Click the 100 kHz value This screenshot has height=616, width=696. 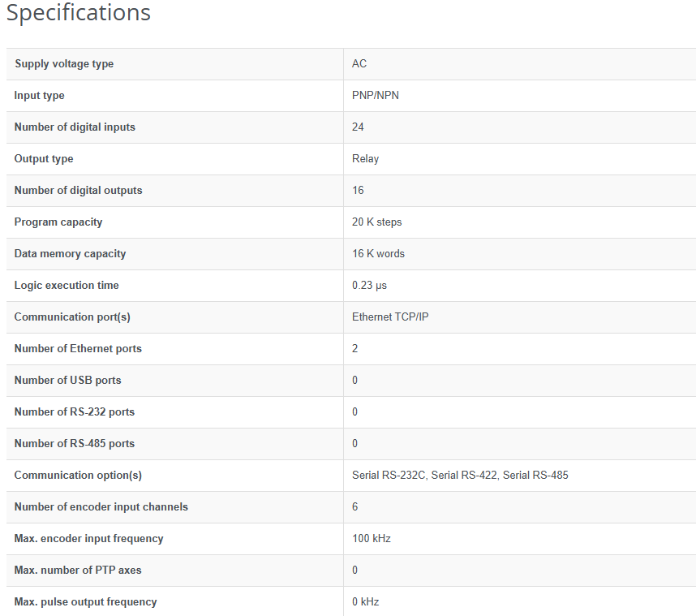point(372,539)
